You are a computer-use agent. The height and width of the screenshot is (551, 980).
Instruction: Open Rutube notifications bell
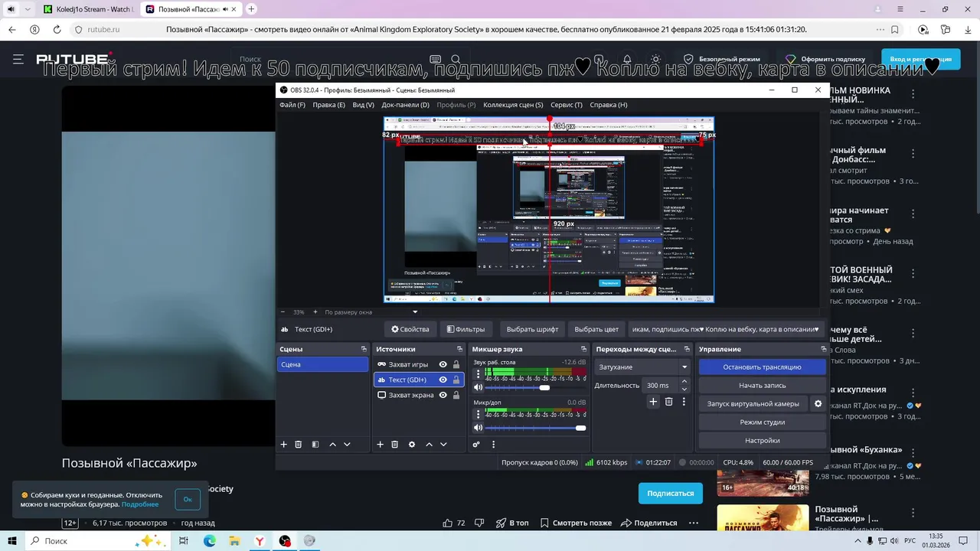[x=627, y=59]
